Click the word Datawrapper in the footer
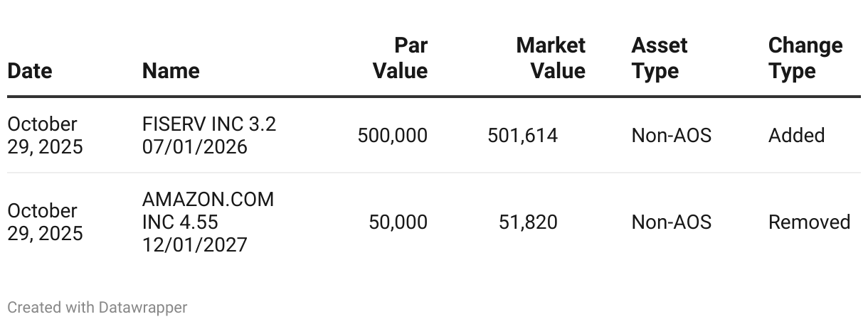 click(x=143, y=307)
